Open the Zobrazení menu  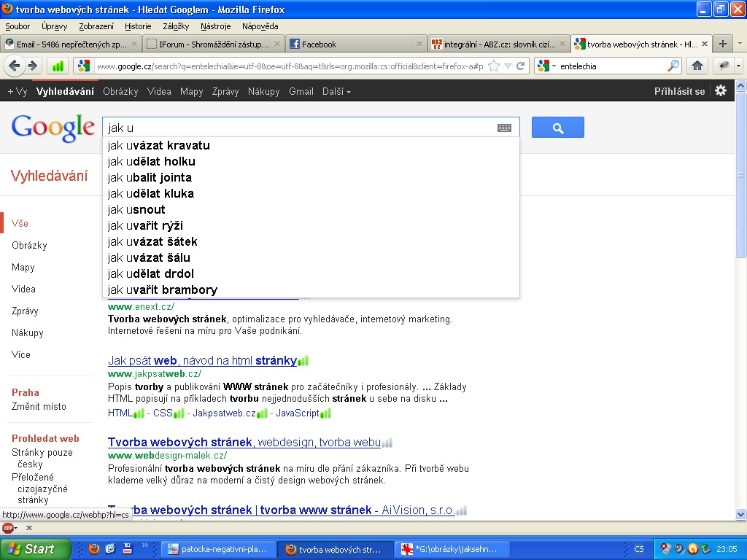96,26
